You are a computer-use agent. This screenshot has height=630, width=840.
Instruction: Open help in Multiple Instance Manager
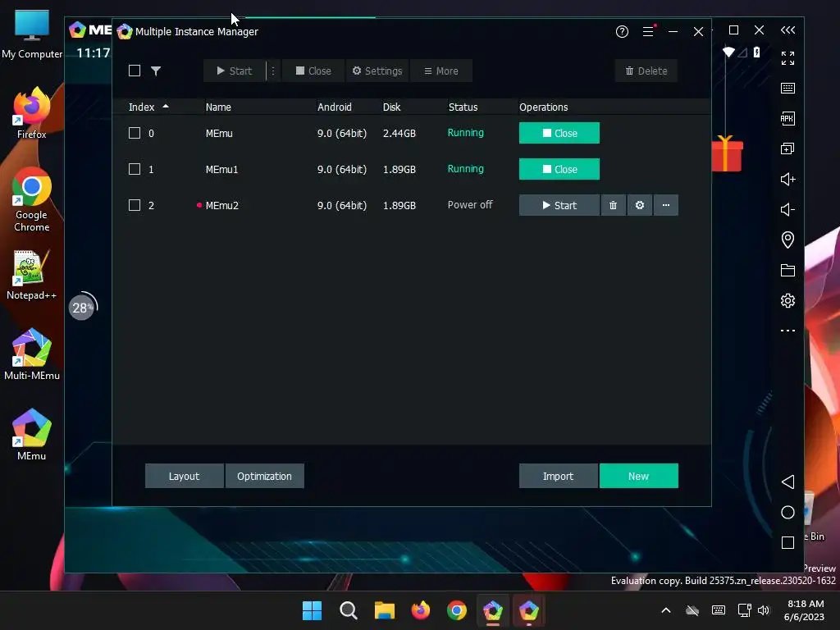622,32
